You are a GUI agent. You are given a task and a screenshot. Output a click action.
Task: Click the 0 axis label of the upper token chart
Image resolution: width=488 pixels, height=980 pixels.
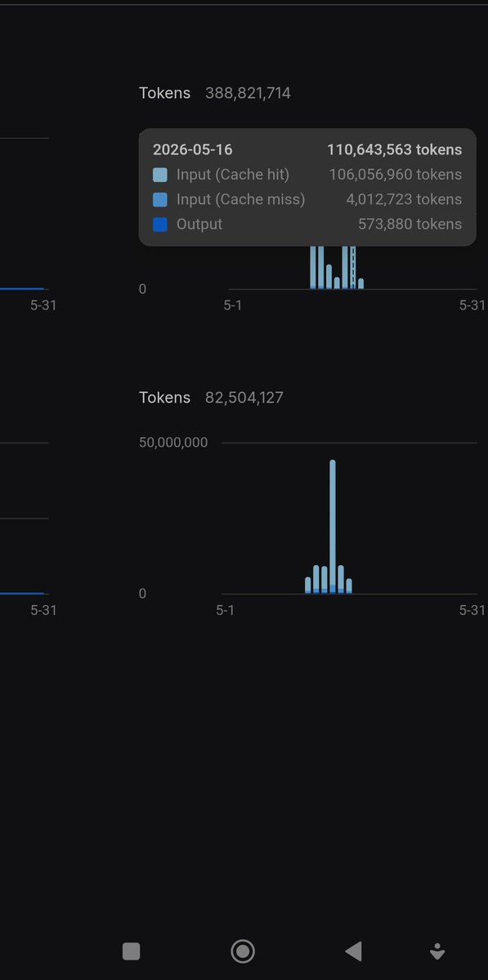click(x=143, y=289)
